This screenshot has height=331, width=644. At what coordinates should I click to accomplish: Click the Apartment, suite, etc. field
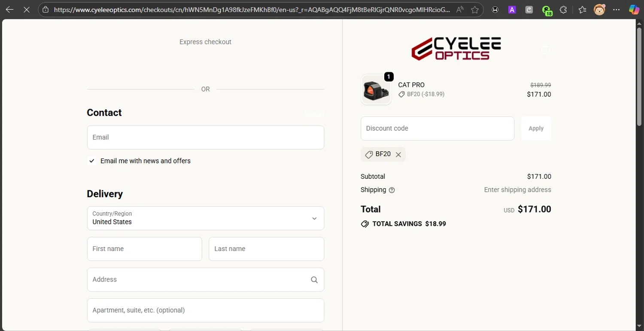[x=206, y=310]
